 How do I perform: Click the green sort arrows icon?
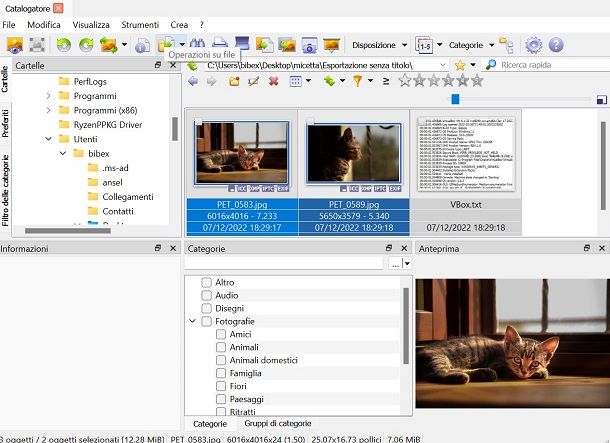coord(329,81)
